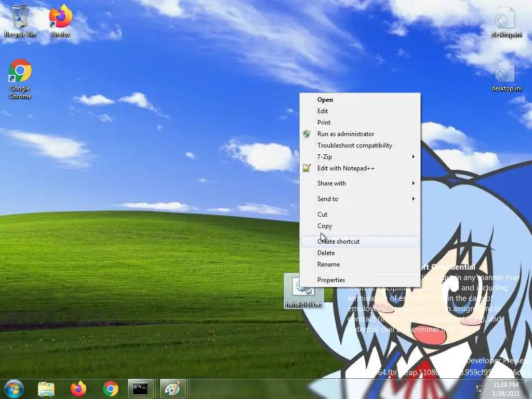
Task: Select the Firefox desktop shortcut
Action: 61,21
